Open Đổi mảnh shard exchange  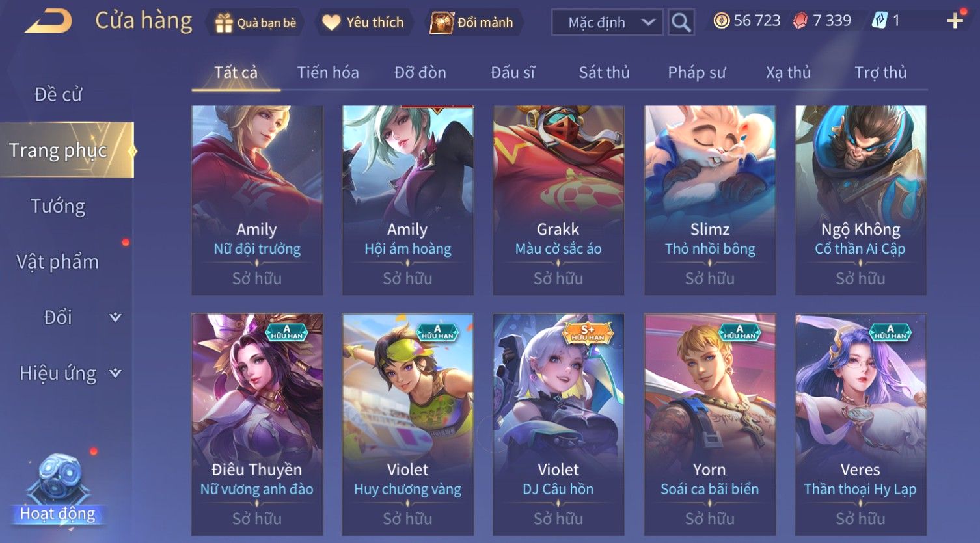coord(472,23)
